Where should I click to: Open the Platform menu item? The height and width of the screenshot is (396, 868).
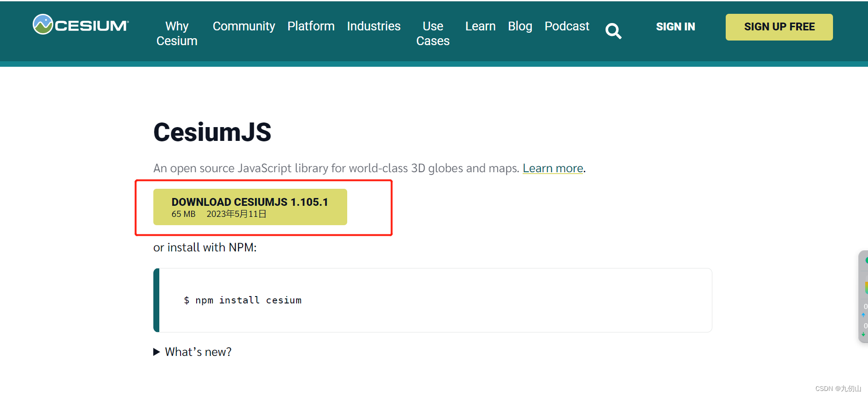coord(311,26)
